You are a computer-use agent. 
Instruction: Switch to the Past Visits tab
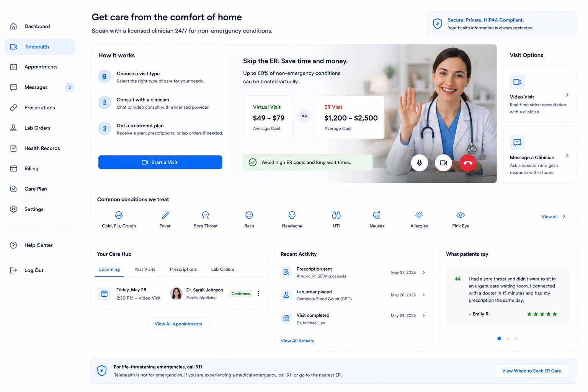click(x=145, y=269)
